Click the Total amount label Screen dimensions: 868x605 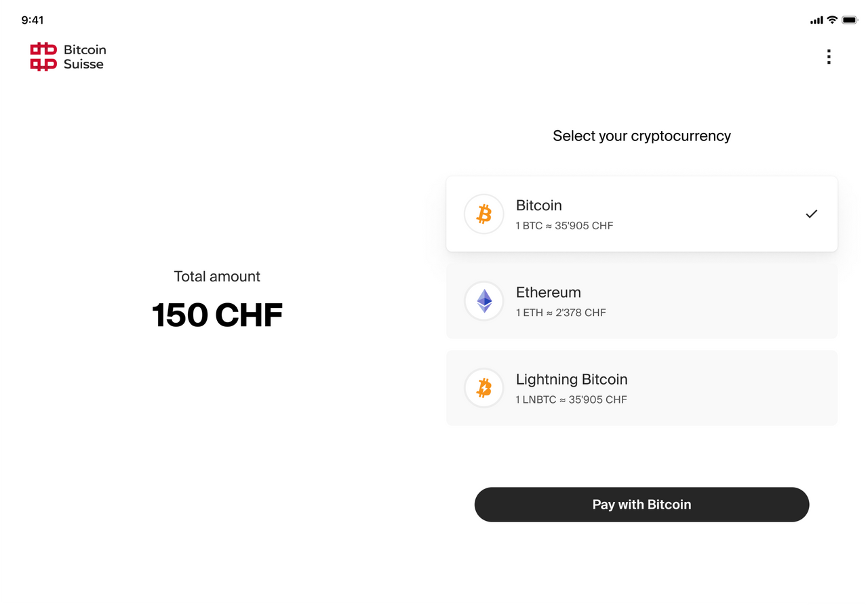217,276
